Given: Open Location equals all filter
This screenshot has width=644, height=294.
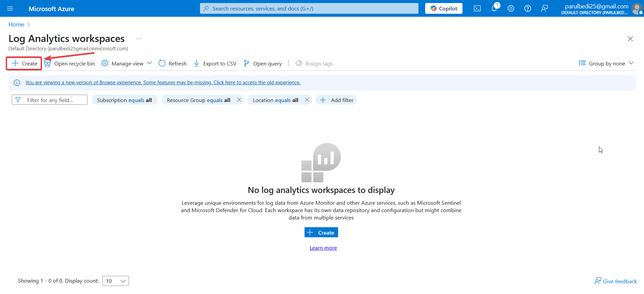Looking at the screenshot, I should pos(275,100).
